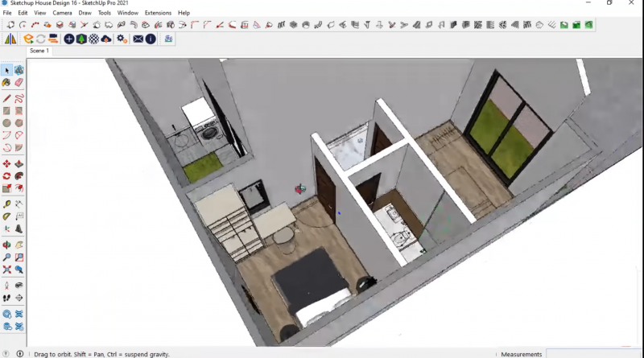Open the File menu

coord(7,13)
